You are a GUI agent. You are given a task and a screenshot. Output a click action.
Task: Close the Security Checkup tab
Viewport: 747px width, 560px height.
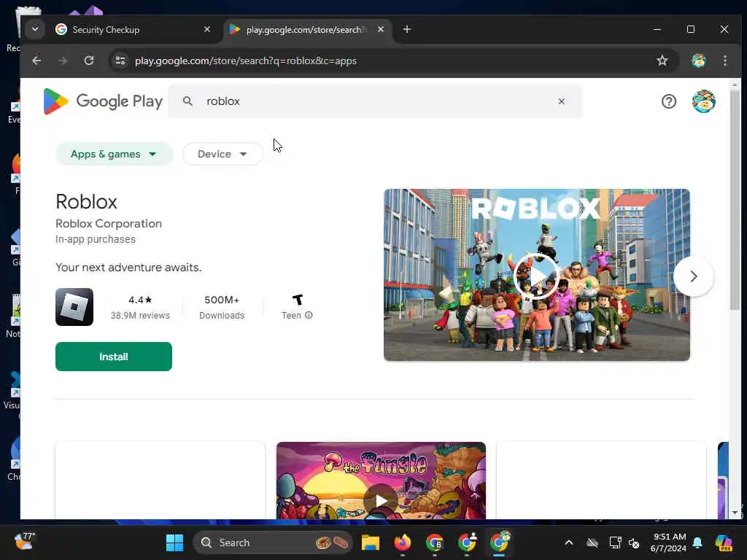(x=207, y=29)
